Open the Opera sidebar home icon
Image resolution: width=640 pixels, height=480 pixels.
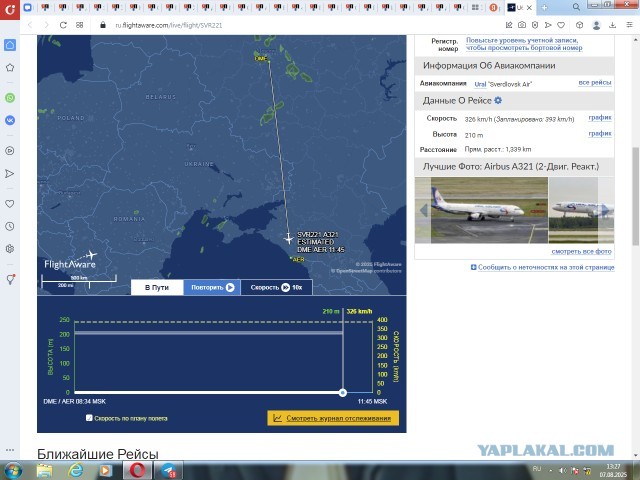point(10,44)
